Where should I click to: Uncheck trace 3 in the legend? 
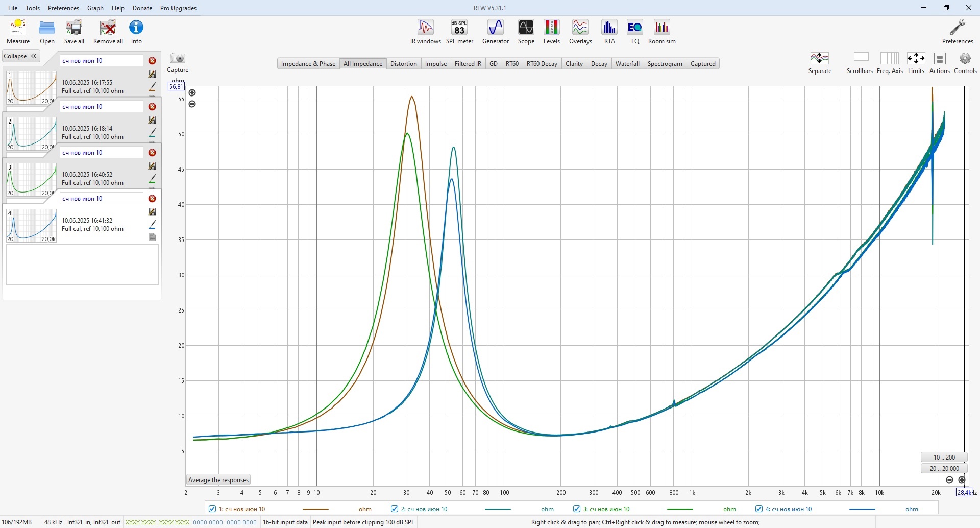point(577,509)
